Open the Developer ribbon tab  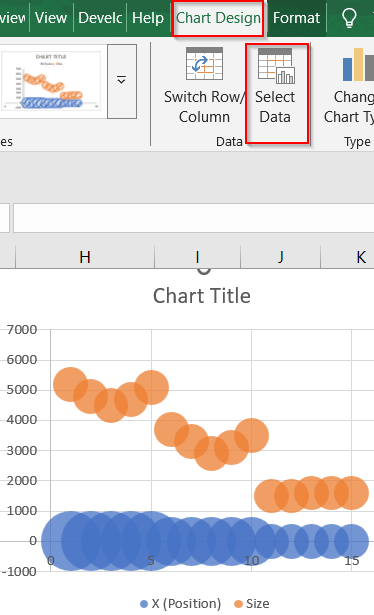point(100,18)
